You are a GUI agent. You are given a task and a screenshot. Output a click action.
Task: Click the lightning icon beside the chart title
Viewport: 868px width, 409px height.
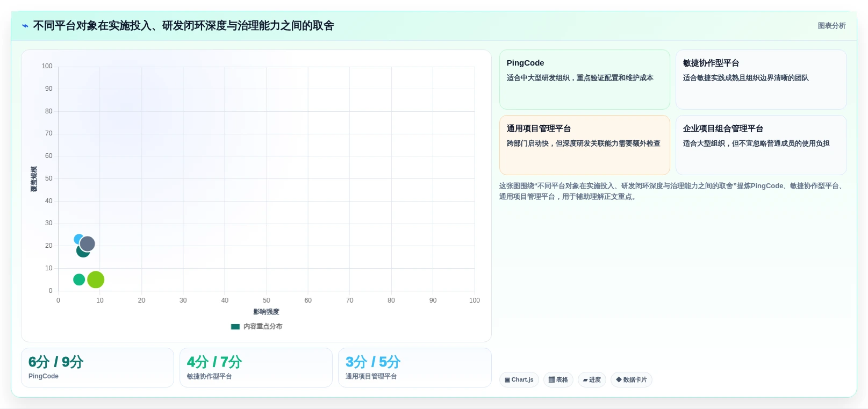click(x=25, y=26)
